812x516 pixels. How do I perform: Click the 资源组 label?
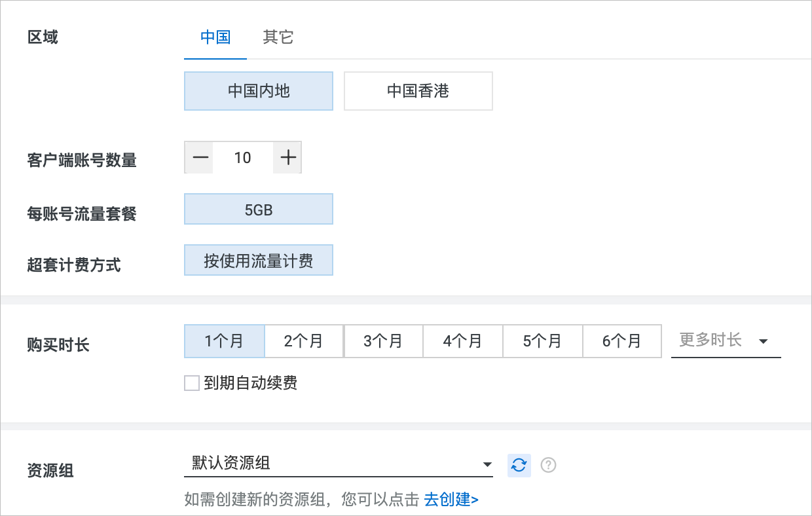[x=50, y=470]
